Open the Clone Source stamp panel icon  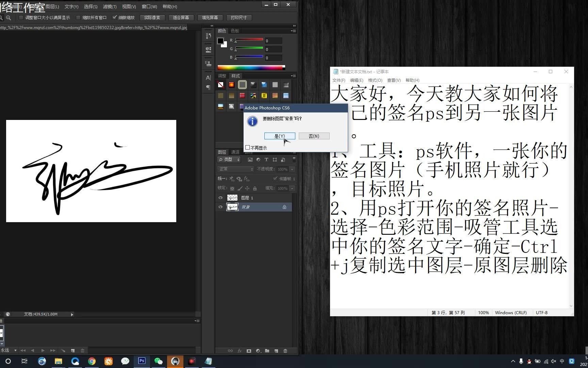(208, 63)
